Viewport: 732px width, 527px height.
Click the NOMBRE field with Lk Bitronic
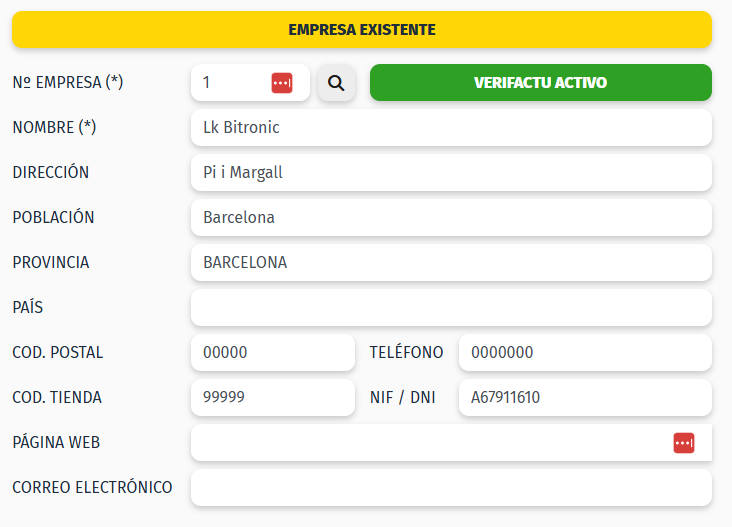[x=450, y=128]
